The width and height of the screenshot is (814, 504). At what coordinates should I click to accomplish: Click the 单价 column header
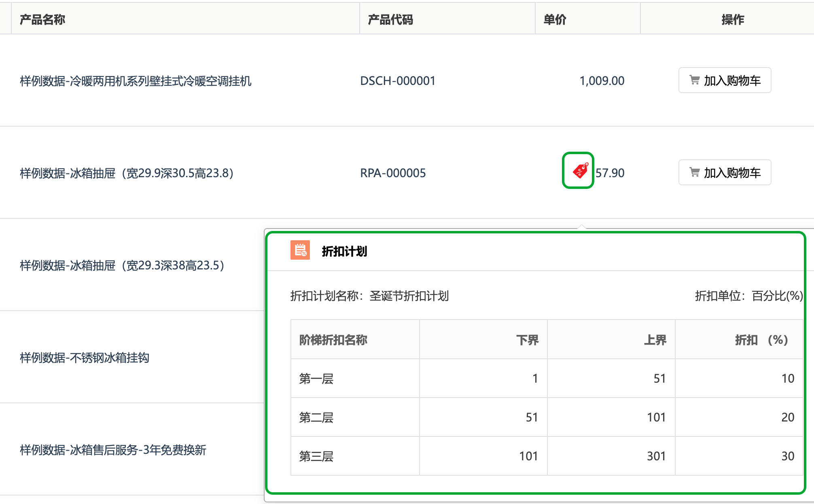point(555,19)
